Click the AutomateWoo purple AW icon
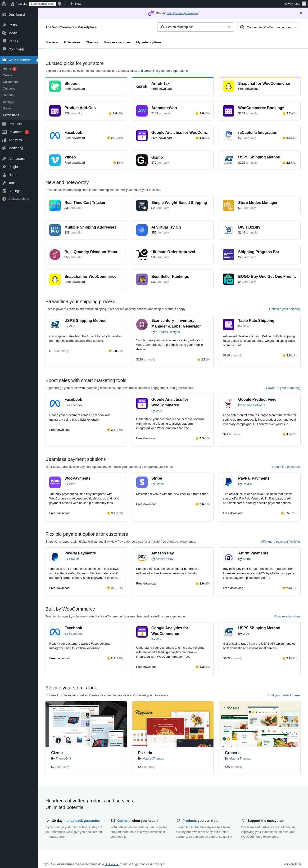 [x=141, y=111]
